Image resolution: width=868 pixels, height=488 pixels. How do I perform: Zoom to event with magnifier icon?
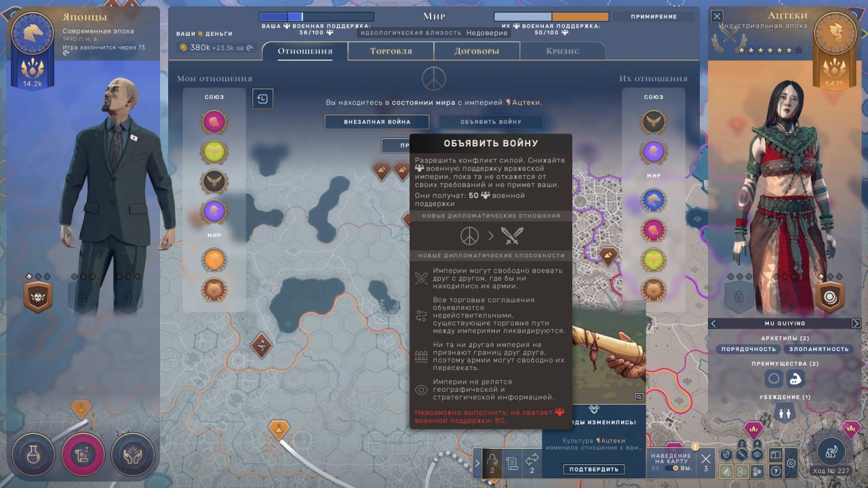coord(639,397)
